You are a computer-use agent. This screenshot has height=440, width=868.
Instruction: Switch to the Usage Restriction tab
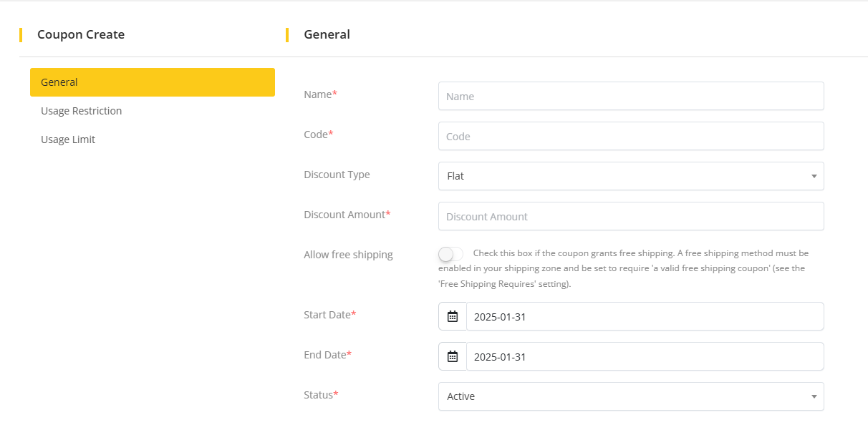(81, 111)
